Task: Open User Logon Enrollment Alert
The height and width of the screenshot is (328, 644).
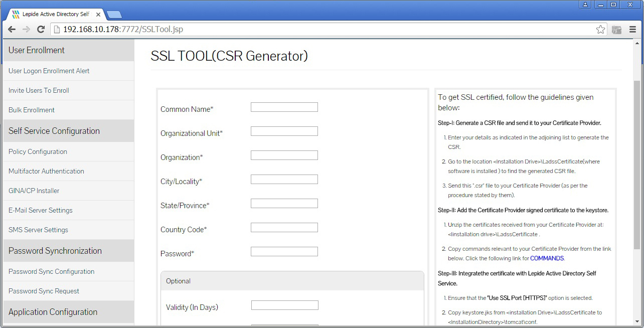Action: click(x=69, y=71)
